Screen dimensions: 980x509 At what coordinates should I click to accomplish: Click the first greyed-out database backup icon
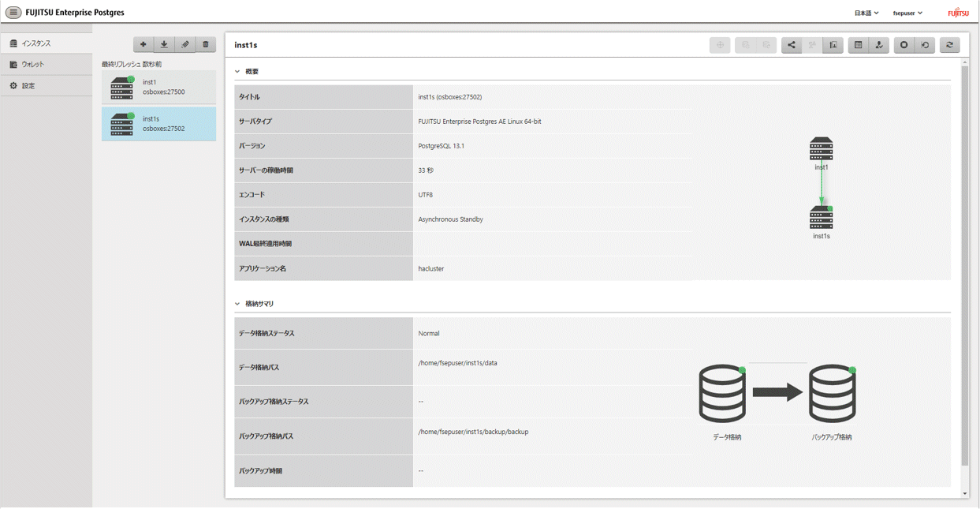coord(745,45)
